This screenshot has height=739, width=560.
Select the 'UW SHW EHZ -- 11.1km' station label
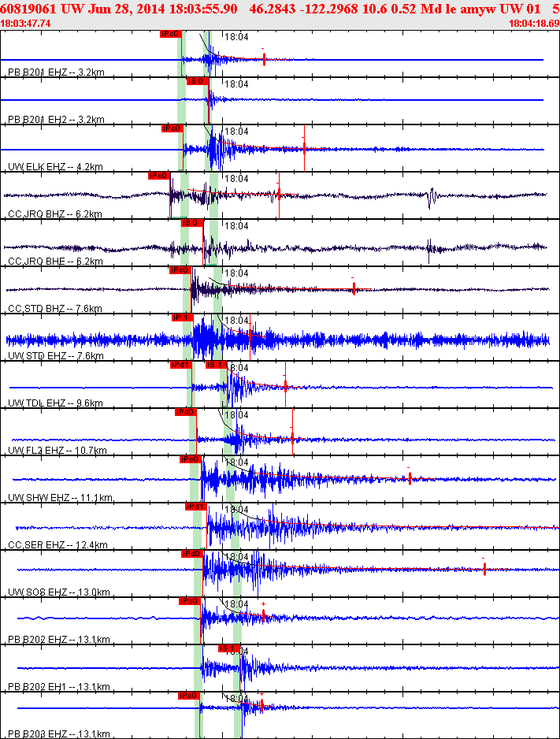pos(61,498)
